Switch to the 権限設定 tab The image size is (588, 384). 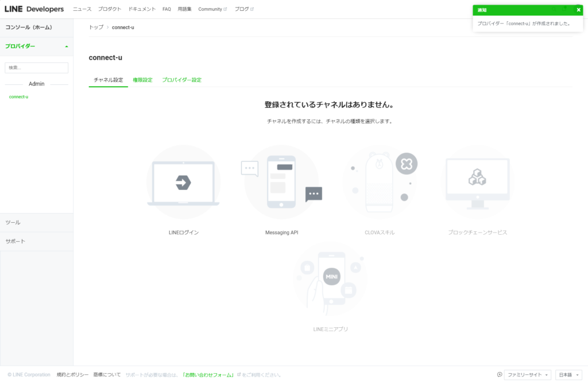click(142, 80)
